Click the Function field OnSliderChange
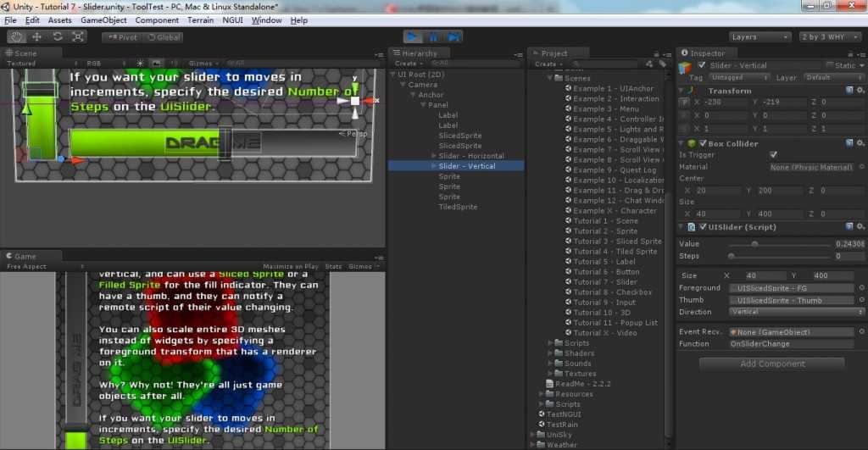 click(x=791, y=344)
